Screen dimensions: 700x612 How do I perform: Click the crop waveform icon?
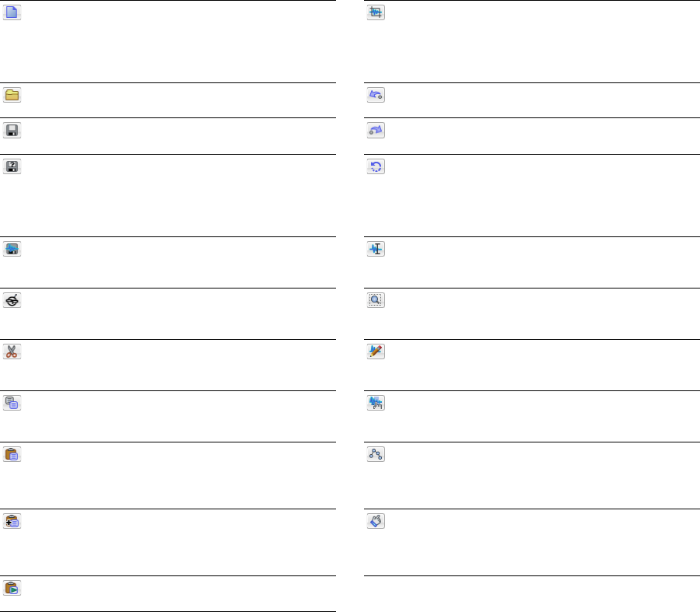pos(376,12)
